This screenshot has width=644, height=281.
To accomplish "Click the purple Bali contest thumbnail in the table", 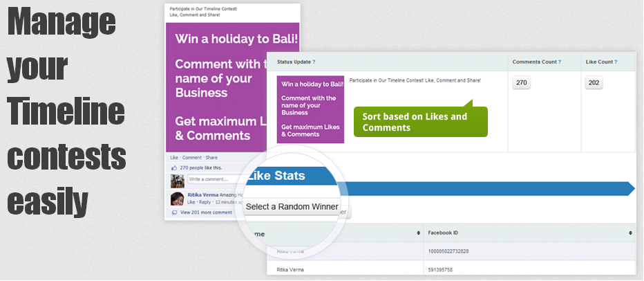I will click(310, 109).
